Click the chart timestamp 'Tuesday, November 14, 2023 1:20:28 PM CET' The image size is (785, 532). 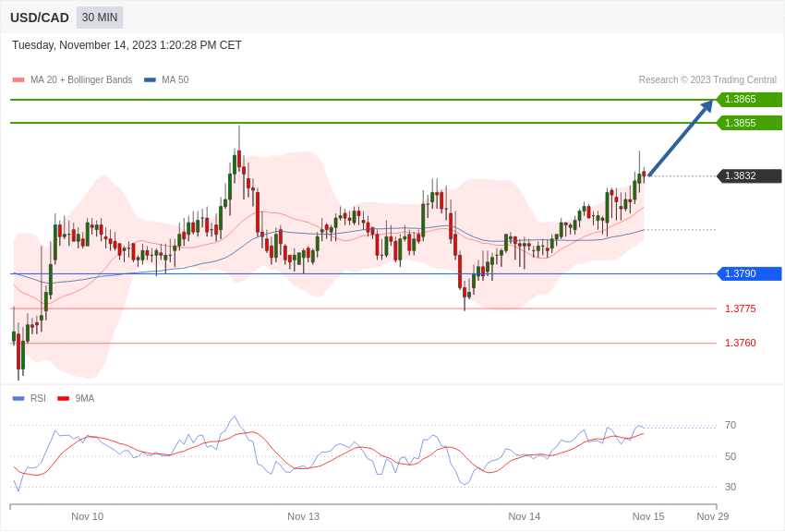click(127, 45)
